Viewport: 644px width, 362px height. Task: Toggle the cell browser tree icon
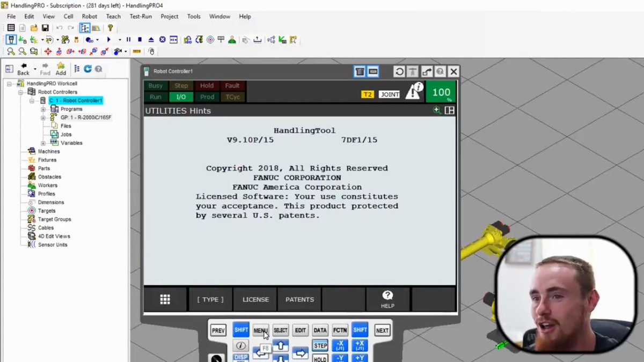click(85, 28)
